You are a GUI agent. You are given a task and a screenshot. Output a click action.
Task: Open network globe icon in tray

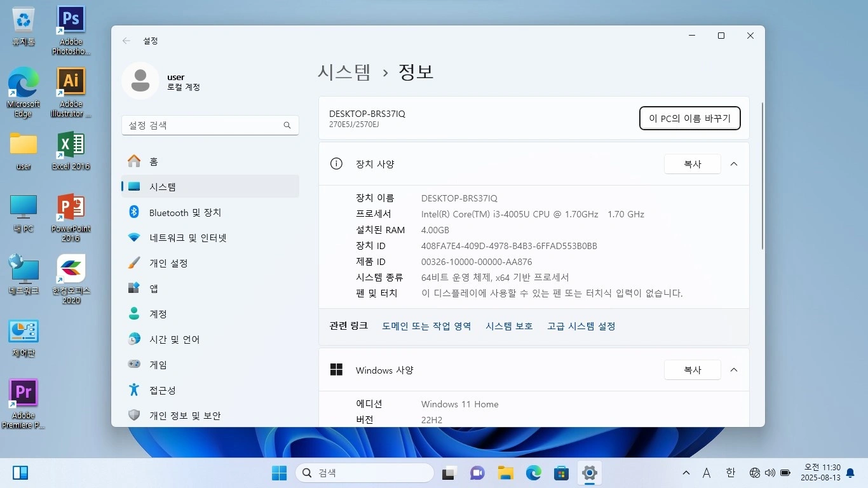click(755, 473)
